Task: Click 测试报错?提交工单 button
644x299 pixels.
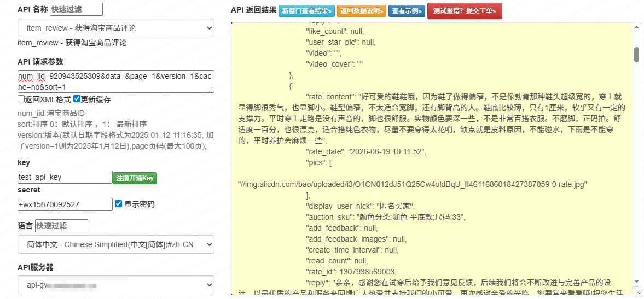Action: click(x=465, y=11)
